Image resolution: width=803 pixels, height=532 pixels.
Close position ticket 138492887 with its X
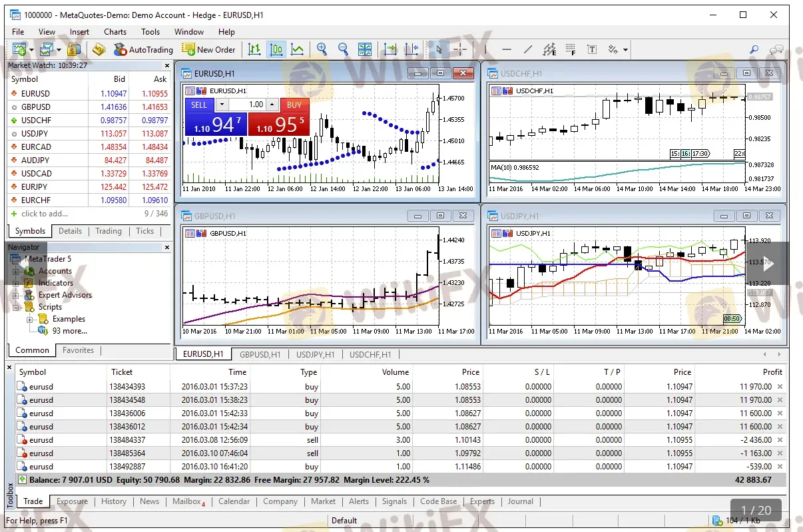click(x=780, y=467)
